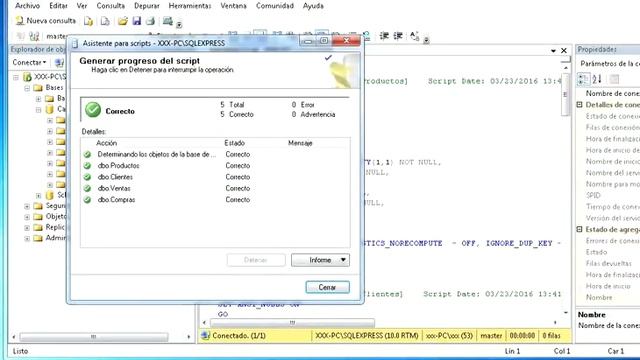This screenshot has height=360, width=640.
Task: Select the dbo.Productos row in Detalles list
Action: point(215,166)
